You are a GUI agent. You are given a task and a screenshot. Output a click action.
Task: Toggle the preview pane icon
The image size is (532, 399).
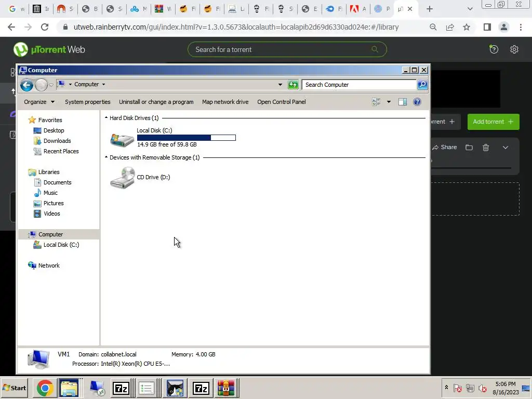click(x=403, y=102)
